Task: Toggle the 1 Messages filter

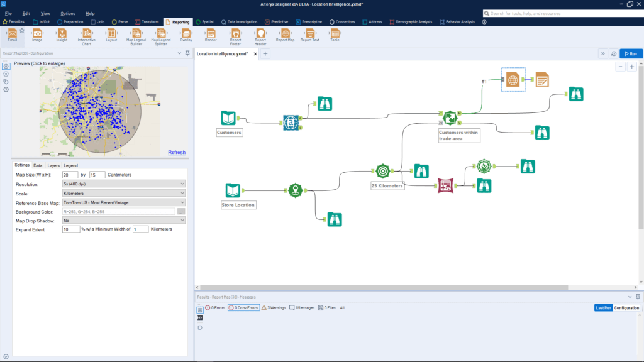Action: pos(302,308)
